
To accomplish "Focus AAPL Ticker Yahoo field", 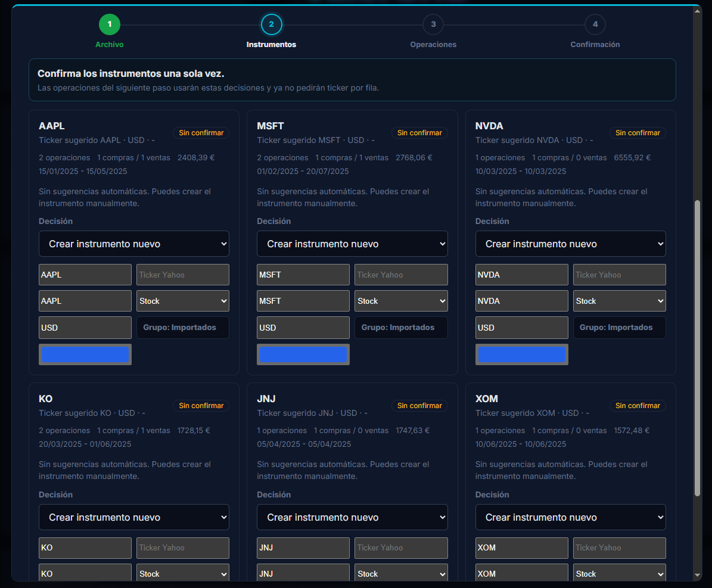I will [x=183, y=275].
